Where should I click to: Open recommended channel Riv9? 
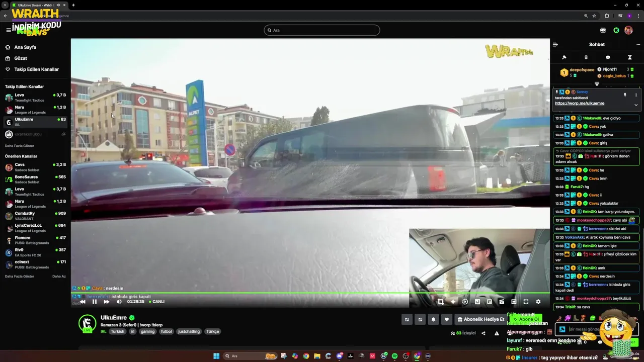pos(35,252)
